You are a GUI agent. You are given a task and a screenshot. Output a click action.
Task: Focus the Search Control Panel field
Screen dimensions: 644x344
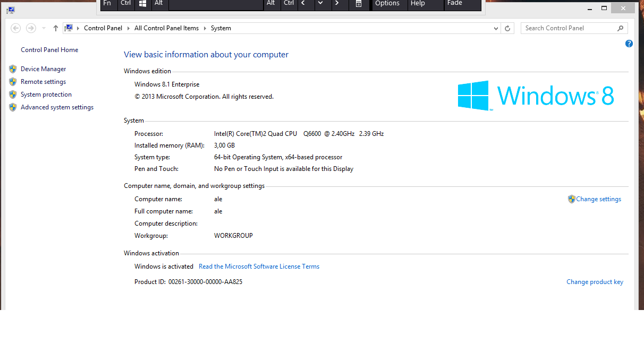(x=569, y=28)
